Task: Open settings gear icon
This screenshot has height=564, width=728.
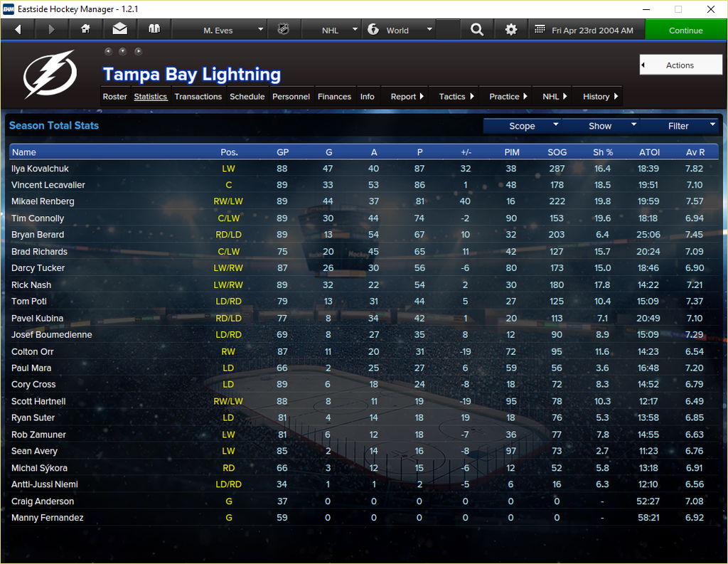Action: pyautogui.click(x=511, y=30)
